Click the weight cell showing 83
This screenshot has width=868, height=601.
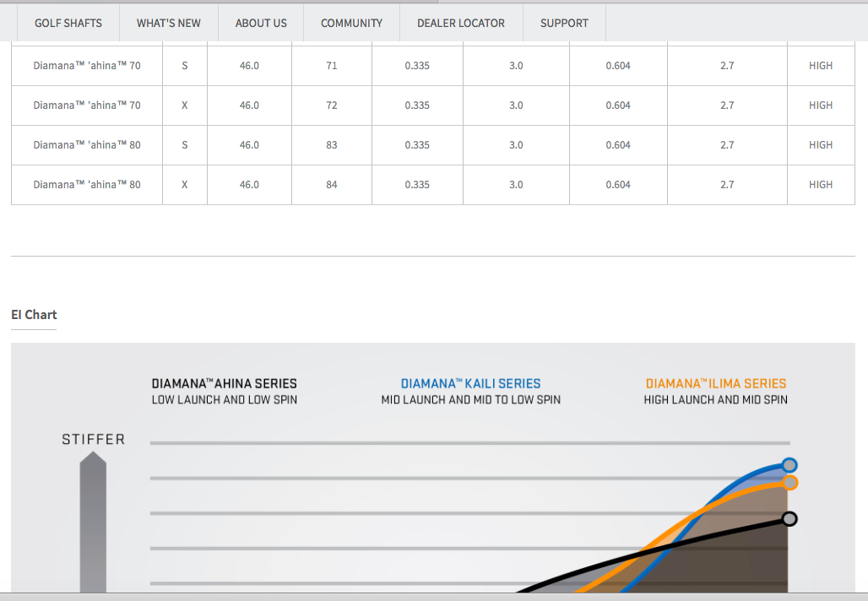click(332, 145)
